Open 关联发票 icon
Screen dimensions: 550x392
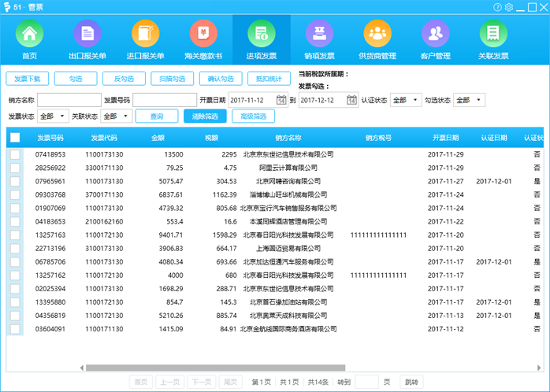point(493,35)
